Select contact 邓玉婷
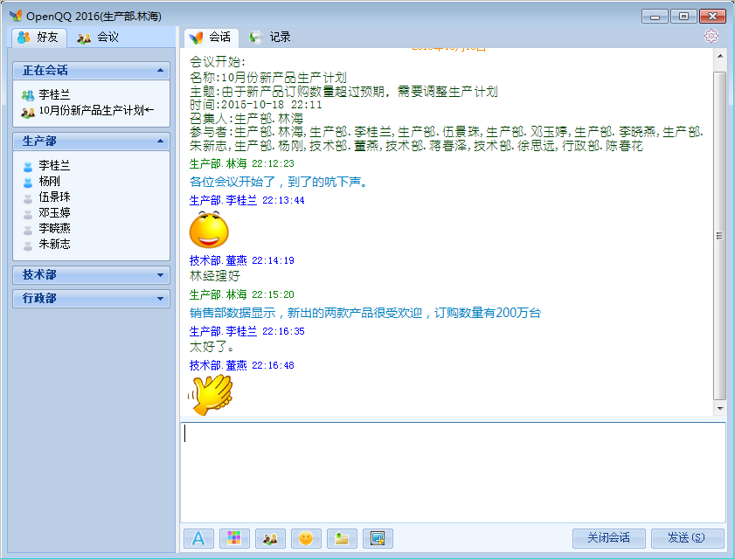The image size is (735, 560). [x=54, y=213]
